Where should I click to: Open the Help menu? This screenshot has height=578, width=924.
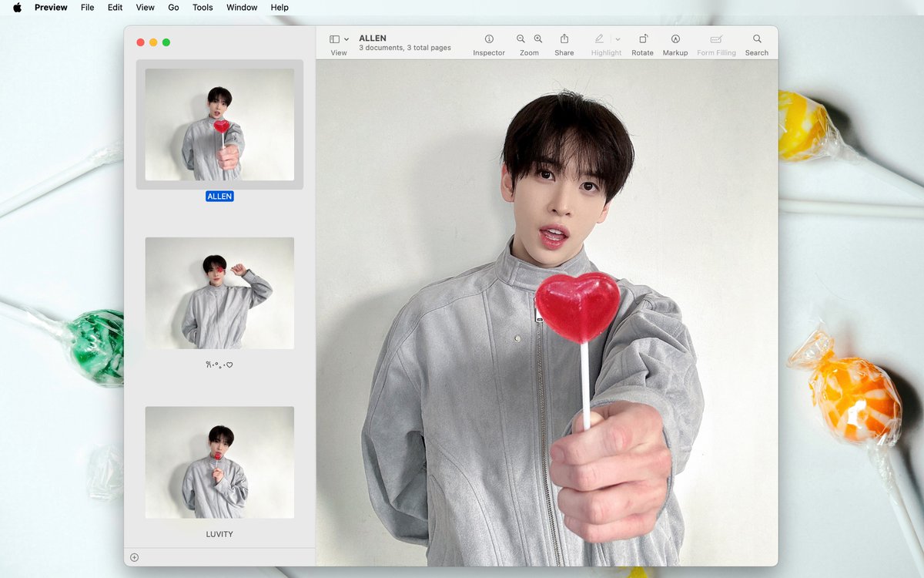[280, 8]
